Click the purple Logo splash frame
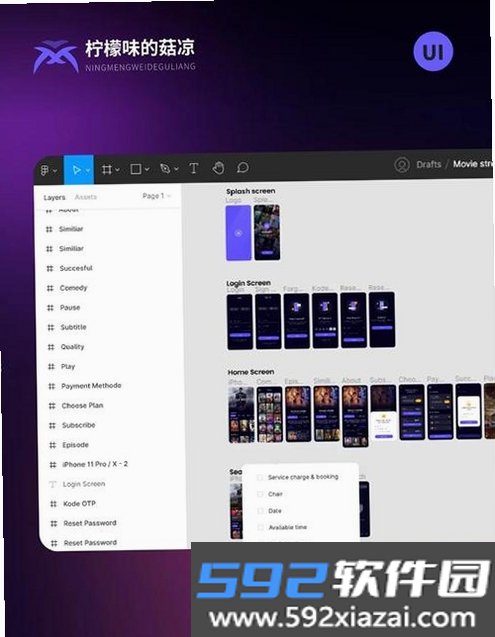 coord(239,232)
